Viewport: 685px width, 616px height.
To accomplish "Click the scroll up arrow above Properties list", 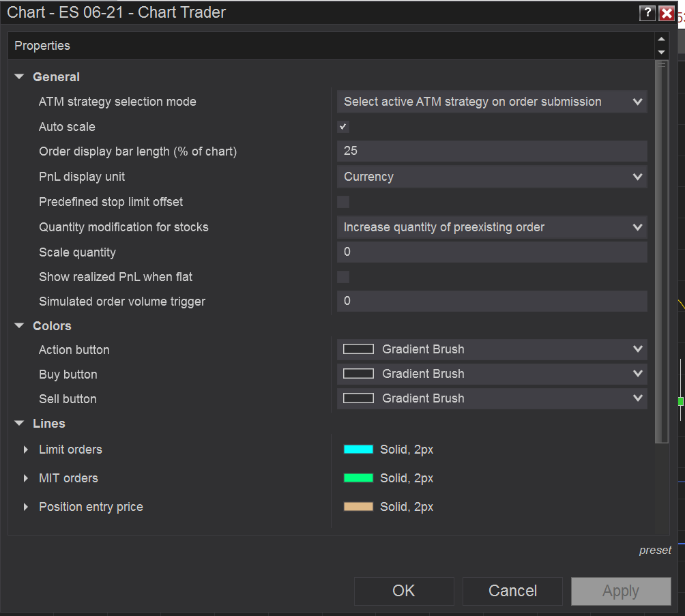I will point(660,40).
